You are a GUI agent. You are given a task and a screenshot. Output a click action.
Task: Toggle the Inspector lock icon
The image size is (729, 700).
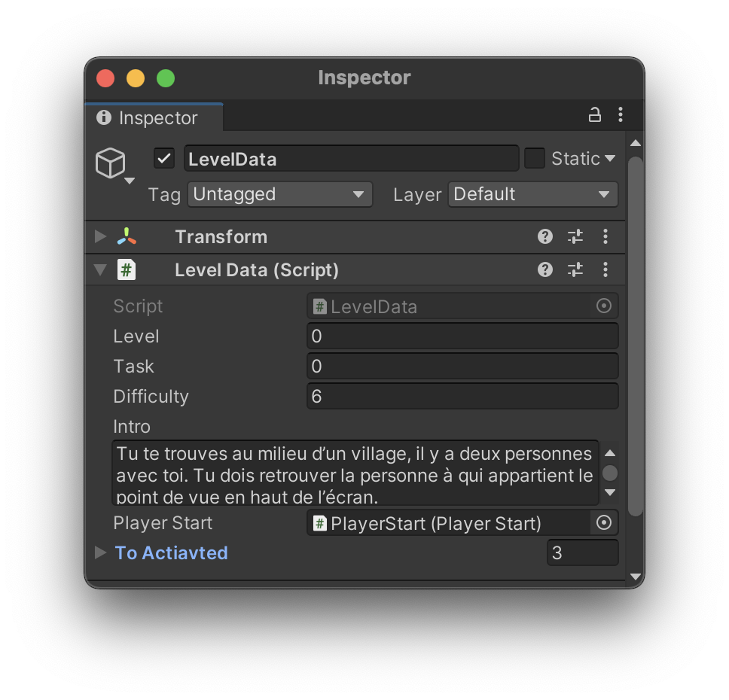594,114
